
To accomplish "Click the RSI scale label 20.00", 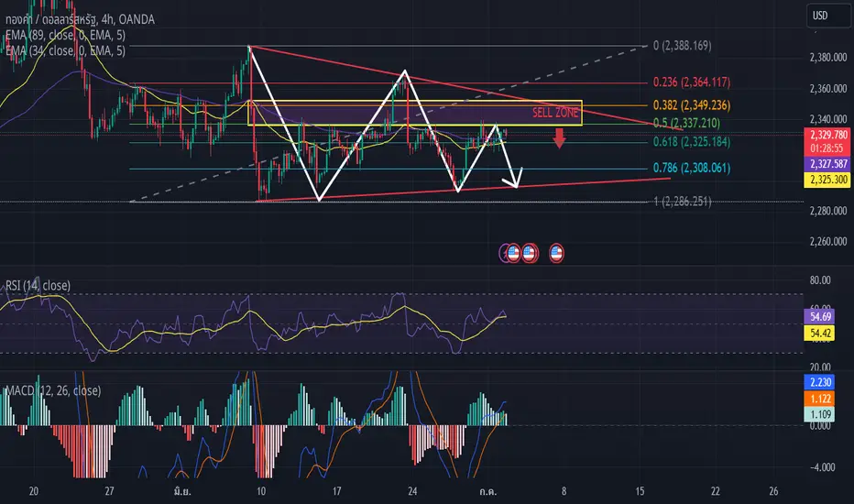I will pyautogui.click(x=820, y=367).
